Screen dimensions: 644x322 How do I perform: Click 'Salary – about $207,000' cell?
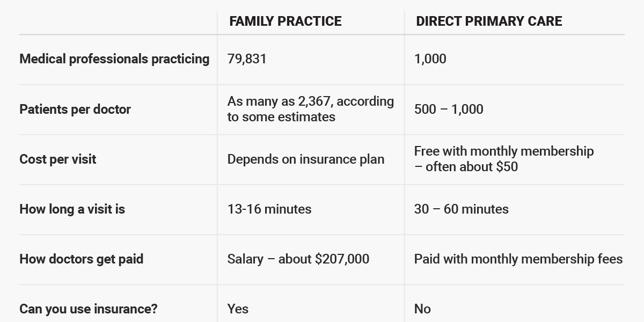pyautogui.click(x=298, y=259)
